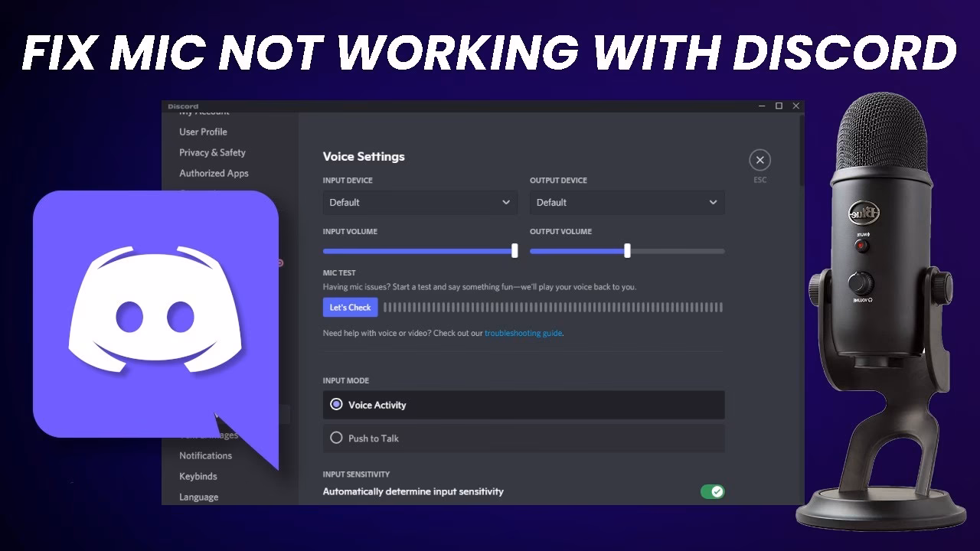The height and width of the screenshot is (551, 980).
Task: Click the Output Volume slider handle
Action: 627,250
